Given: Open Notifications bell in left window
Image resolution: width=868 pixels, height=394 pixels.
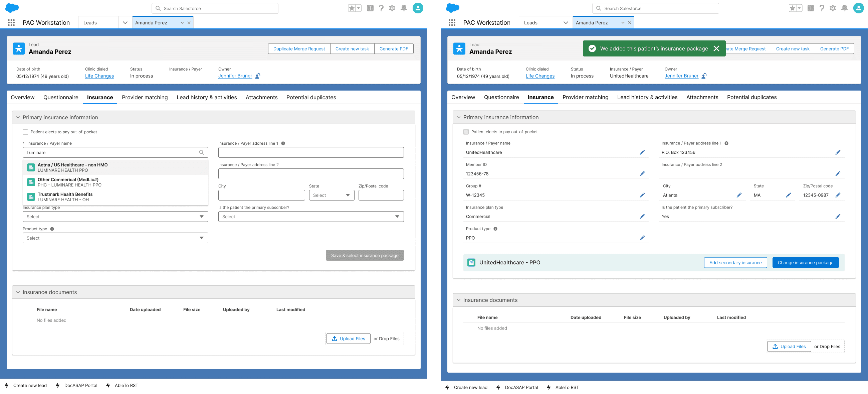Looking at the screenshot, I should click(x=404, y=8).
